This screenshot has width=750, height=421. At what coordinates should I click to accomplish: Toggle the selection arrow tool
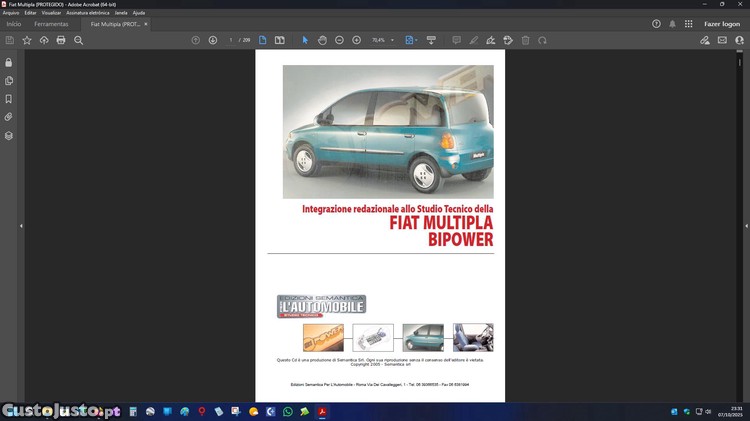click(305, 40)
